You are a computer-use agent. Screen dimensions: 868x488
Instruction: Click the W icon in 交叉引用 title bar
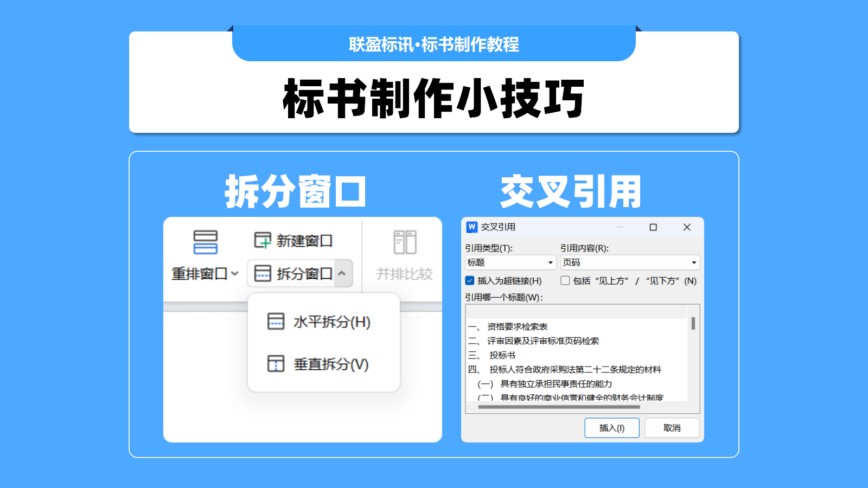[x=472, y=227]
